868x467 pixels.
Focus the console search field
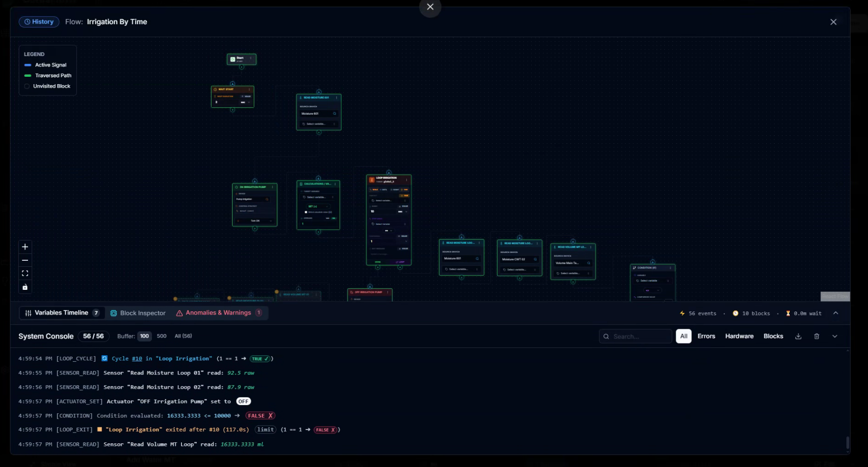pyautogui.click(x=635, y=336)
